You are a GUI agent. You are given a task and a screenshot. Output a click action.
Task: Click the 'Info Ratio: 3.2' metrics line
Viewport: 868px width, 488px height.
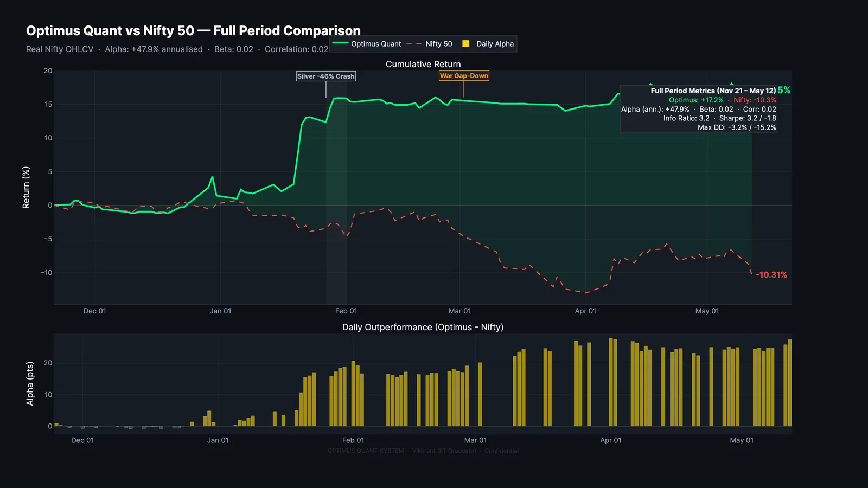[686, 118]
